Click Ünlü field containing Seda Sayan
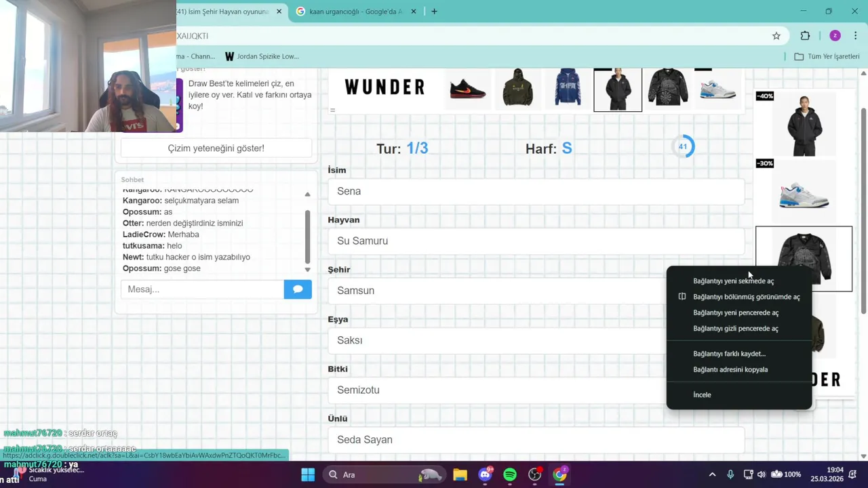 tap(536, 440)
